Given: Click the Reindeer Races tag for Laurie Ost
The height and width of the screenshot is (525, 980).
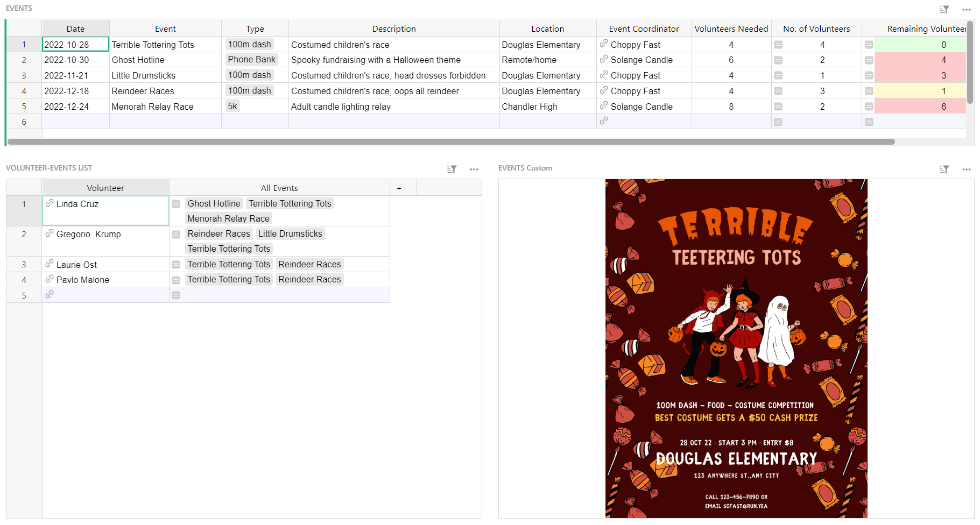Looking at the screenshot, I should 309,265.
